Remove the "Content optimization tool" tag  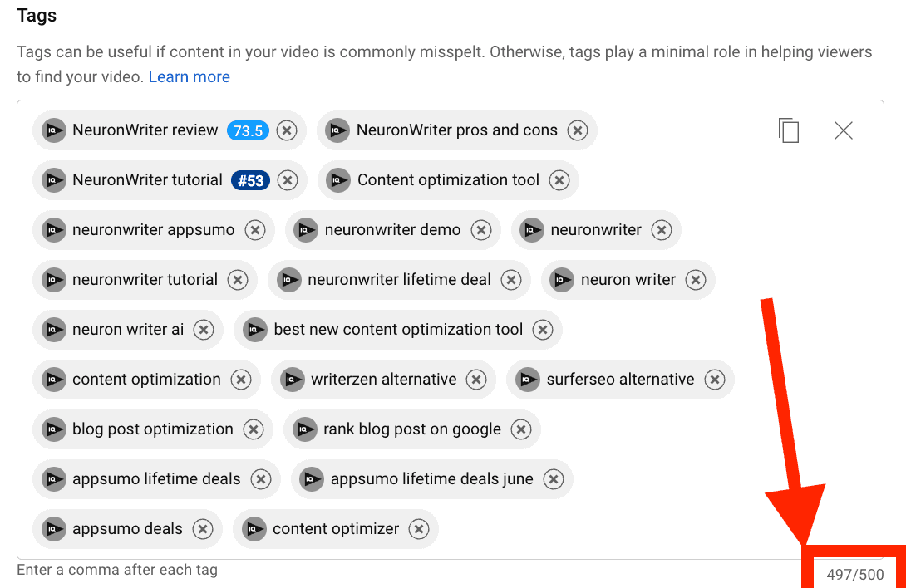pyautogui.click(x=559, y=180)
